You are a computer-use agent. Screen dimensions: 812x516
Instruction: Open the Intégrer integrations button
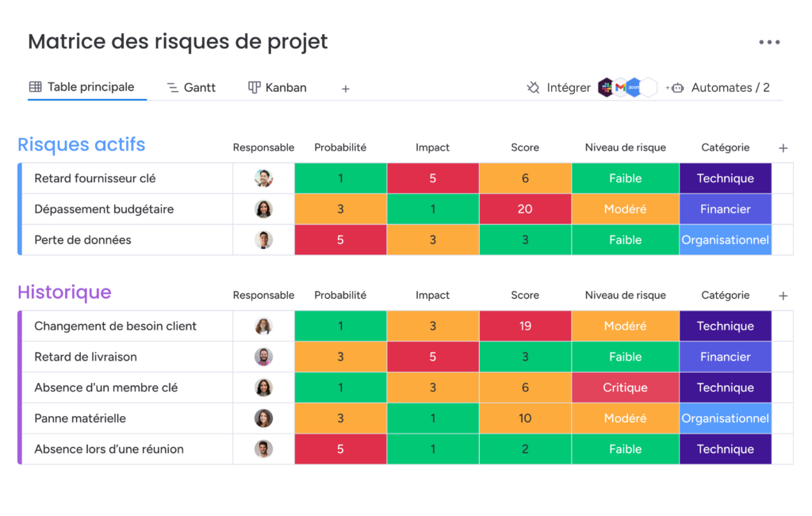point(559,87)
